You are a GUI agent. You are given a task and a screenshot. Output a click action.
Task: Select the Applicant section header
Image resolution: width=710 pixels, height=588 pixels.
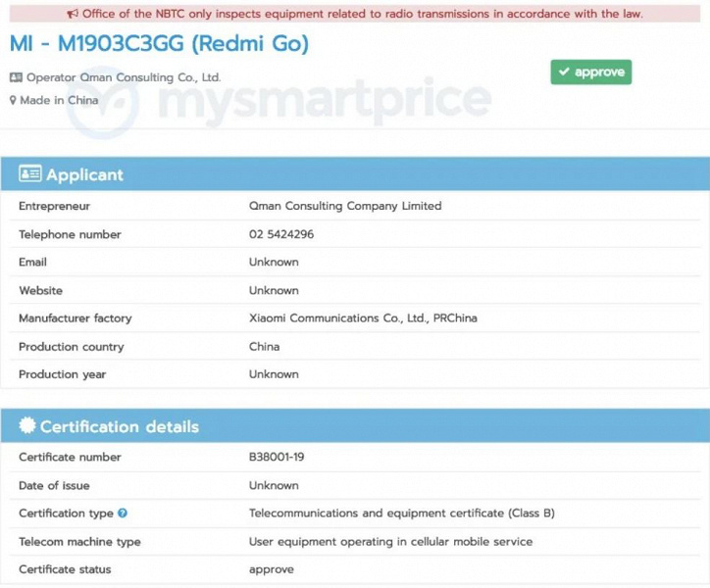click(355, 173)
